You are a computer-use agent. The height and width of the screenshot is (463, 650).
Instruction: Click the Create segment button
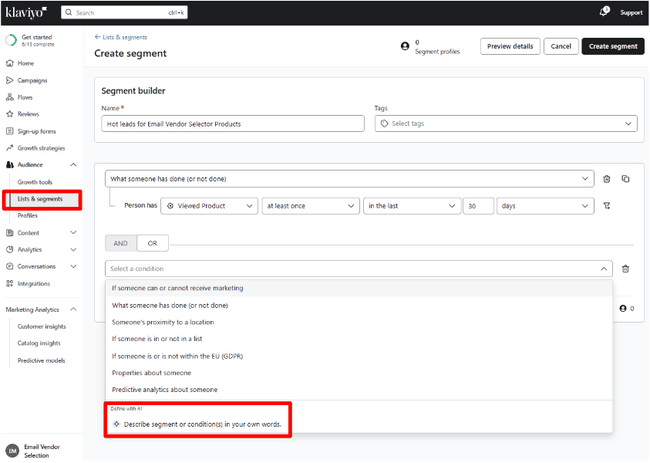[x=612, y=46]
